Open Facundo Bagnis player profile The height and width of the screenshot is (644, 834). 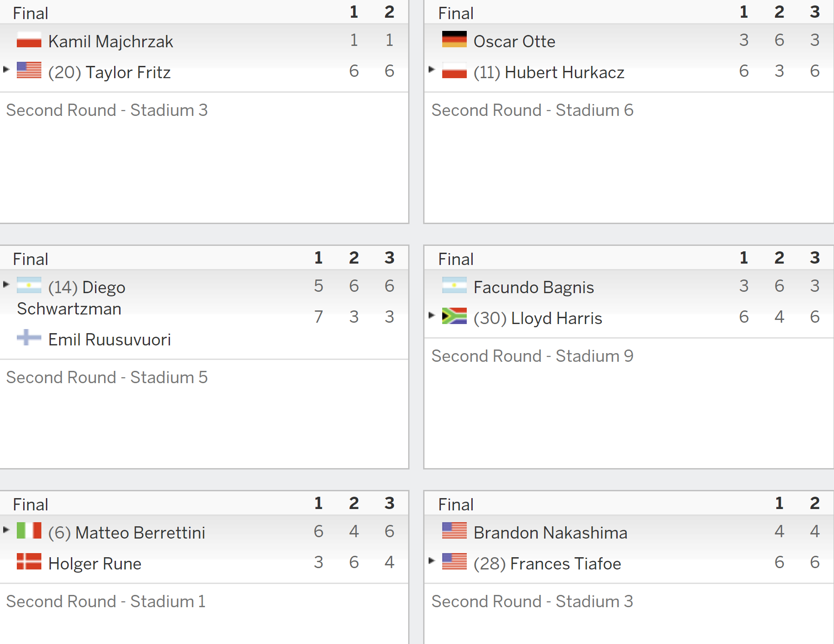(534, 287)
